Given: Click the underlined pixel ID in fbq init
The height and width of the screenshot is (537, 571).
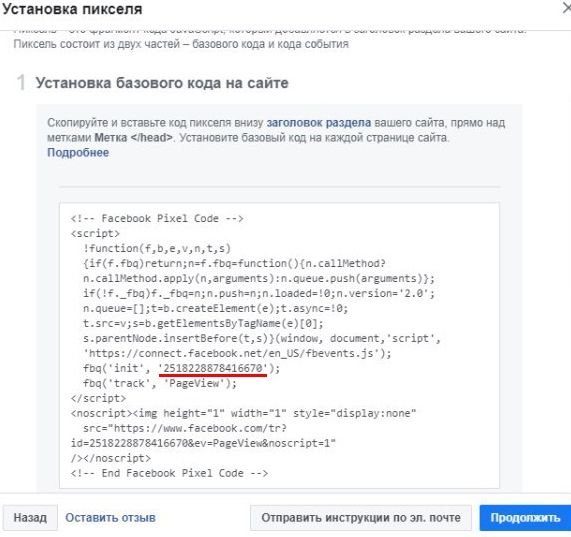Looking at the screenshot, I should pyautogui.click(x=213, y=368).
